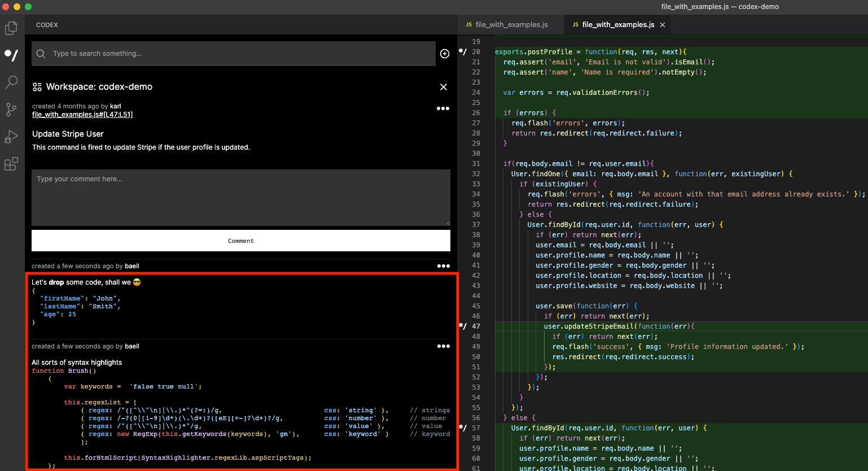
Task: Open more options for the note by karl
Action: [443, 108]
